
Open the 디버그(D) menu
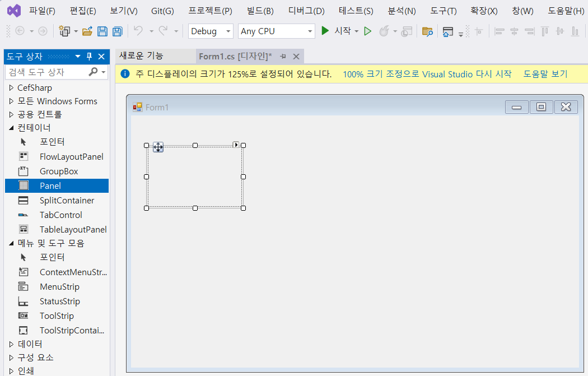(306, 11)
